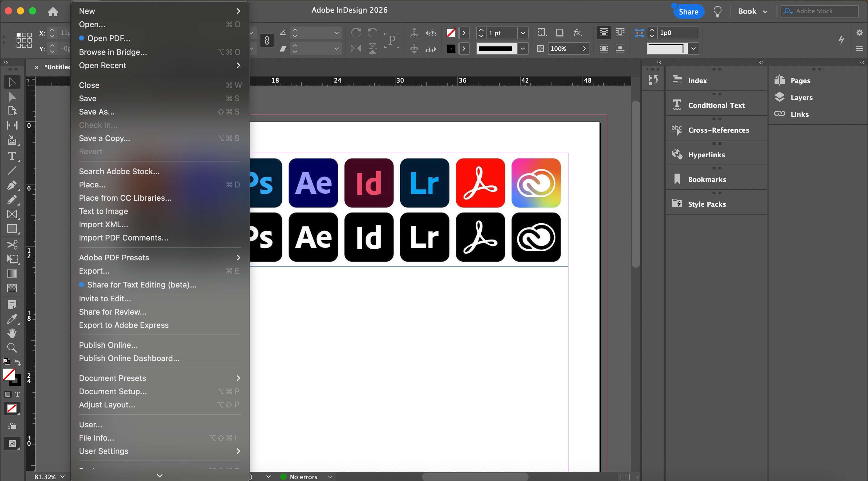Select the Pen tool
Viewport: 868px width, 481px height.
(x=12, y=185)
